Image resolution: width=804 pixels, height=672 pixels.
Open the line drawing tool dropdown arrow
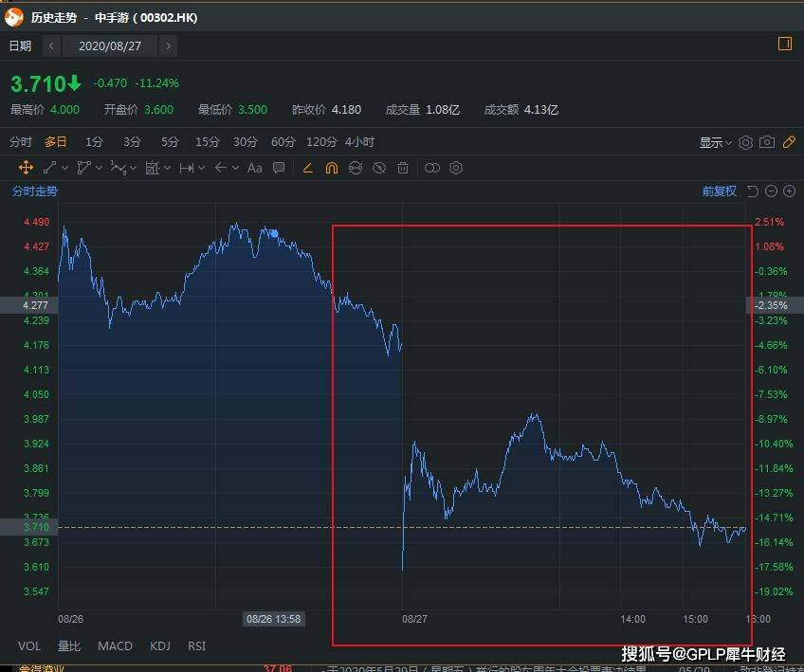65,168
